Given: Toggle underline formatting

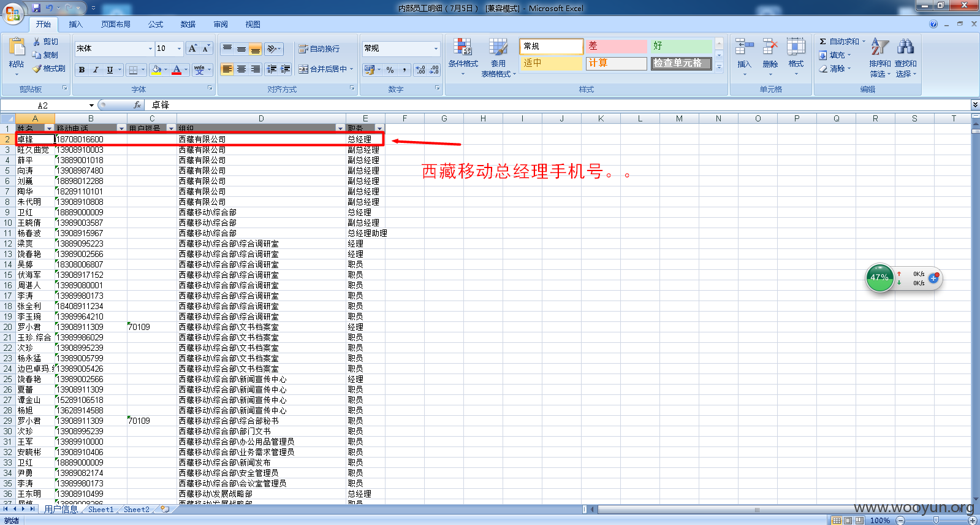Looking at the screenshot, I should pyautogui.click(x=110, y=70).
